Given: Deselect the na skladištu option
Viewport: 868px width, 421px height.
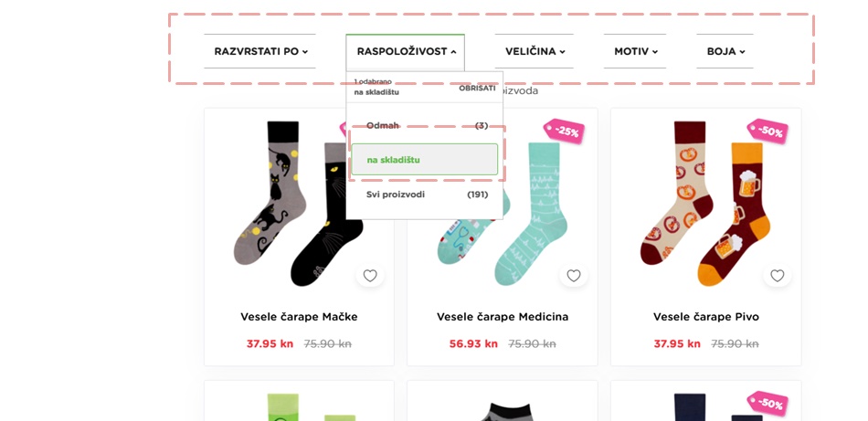Looking at the screenshot, I should [425, 160].
